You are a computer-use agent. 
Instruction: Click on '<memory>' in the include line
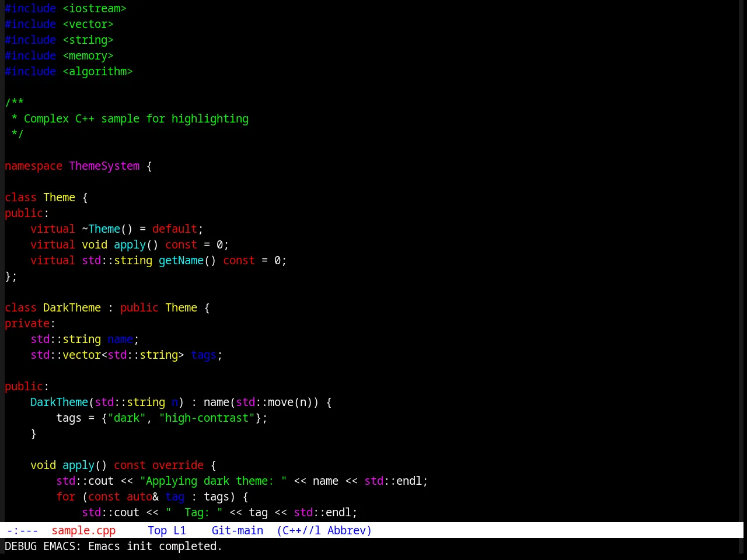coord(88,55)
